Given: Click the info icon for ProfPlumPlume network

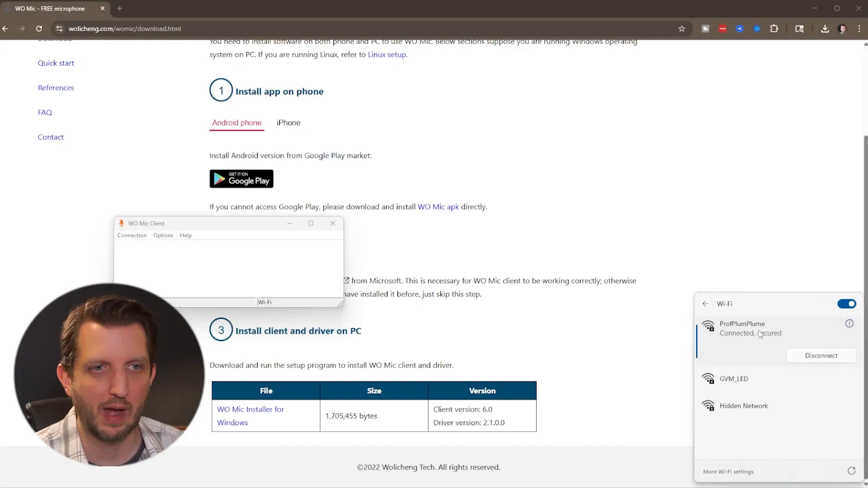Looking at the screenshot, I should [x=849, y=324].
